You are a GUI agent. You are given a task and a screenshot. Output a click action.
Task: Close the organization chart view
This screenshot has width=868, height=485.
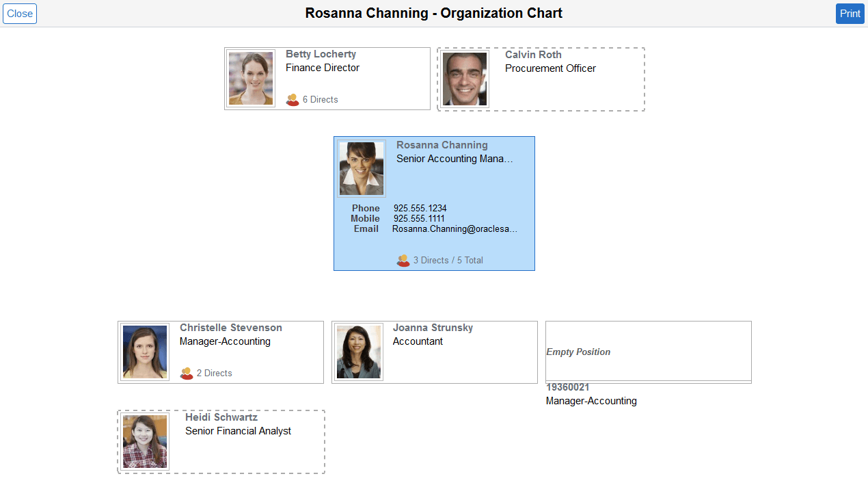[x=19, y=13]
